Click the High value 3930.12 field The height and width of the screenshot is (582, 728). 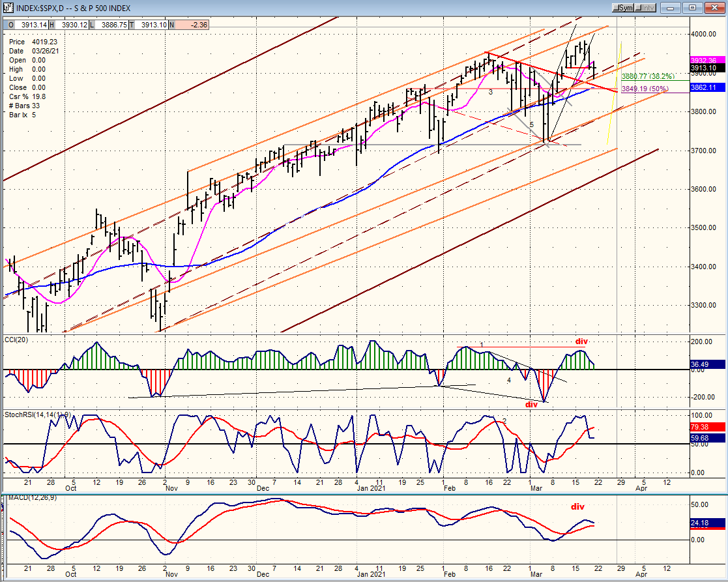coord(72,25)
